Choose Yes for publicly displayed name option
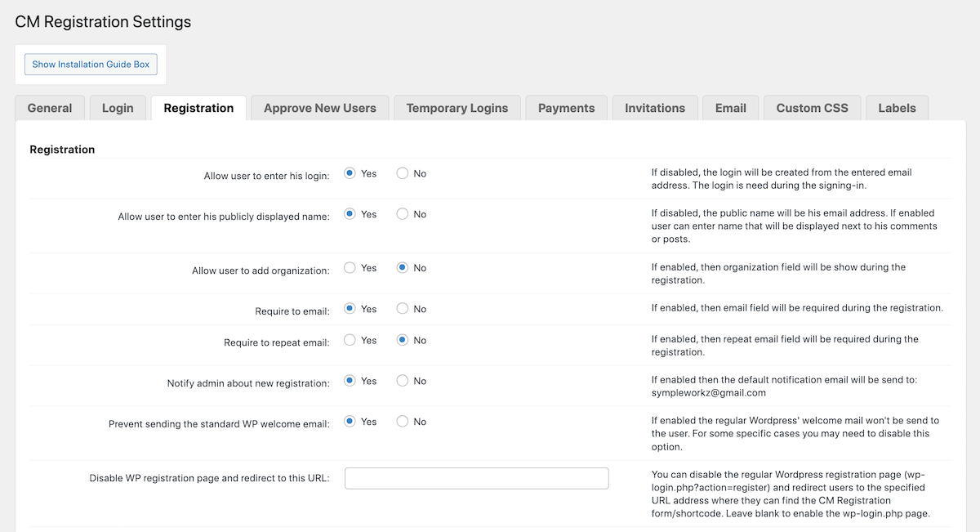 click(350, 214)
